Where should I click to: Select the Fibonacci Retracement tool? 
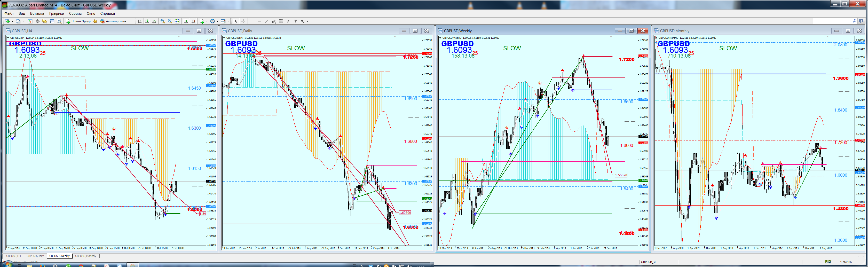(x=281, y=21)
